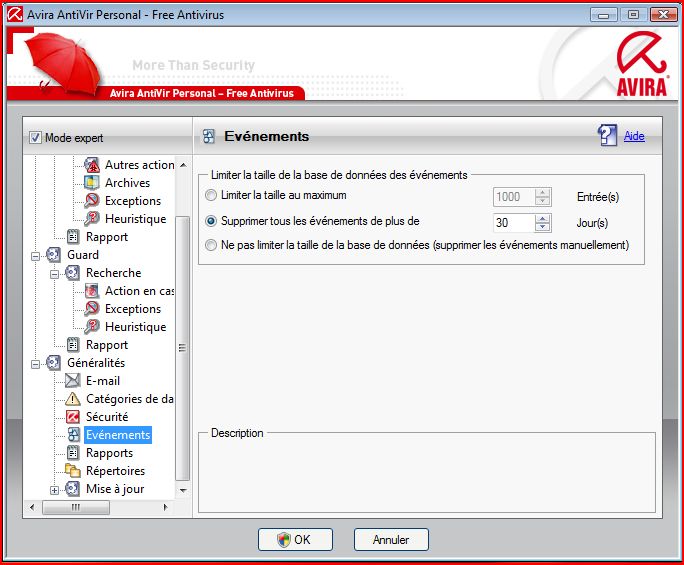Click the E-mail envelope icon

(73, 381)
